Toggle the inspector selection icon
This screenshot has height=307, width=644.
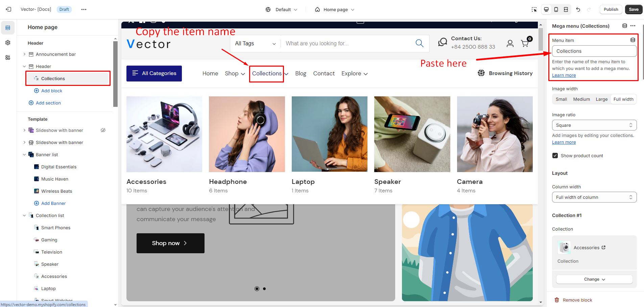point(534,9)
